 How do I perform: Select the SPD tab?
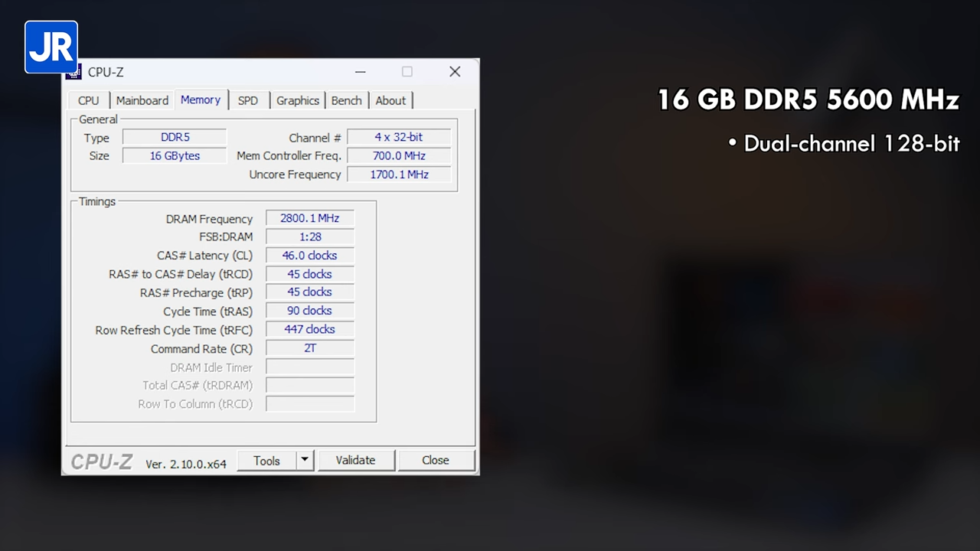pyautogui.click(x=247, y=100)
